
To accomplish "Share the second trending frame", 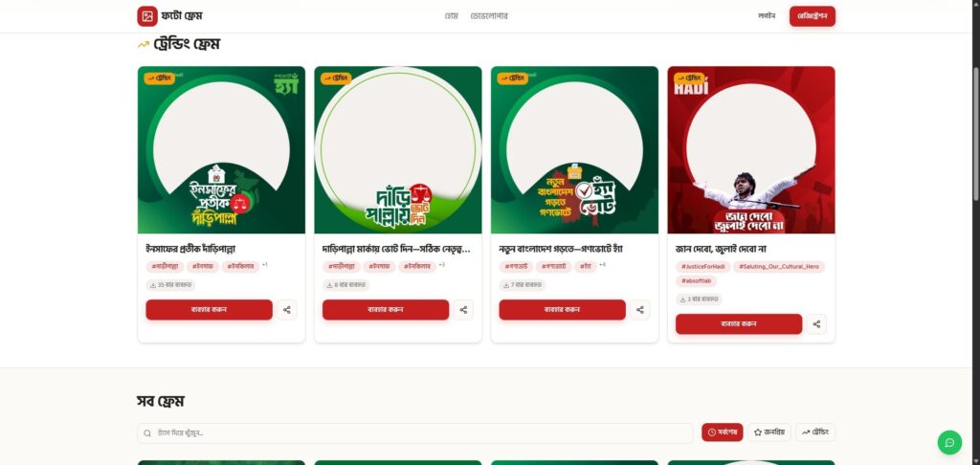I will (463, 309).
